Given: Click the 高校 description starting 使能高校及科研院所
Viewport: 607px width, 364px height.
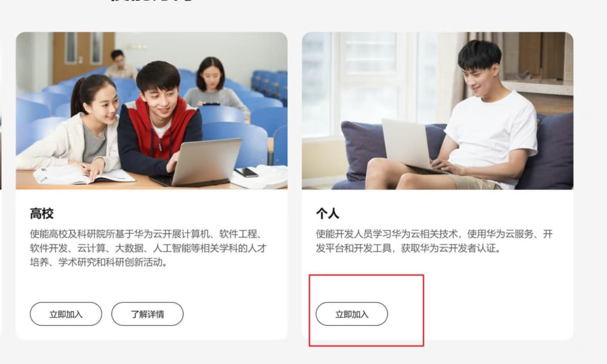Looking at the screenshot, I should pyautogui.click(x=148, y=248).
